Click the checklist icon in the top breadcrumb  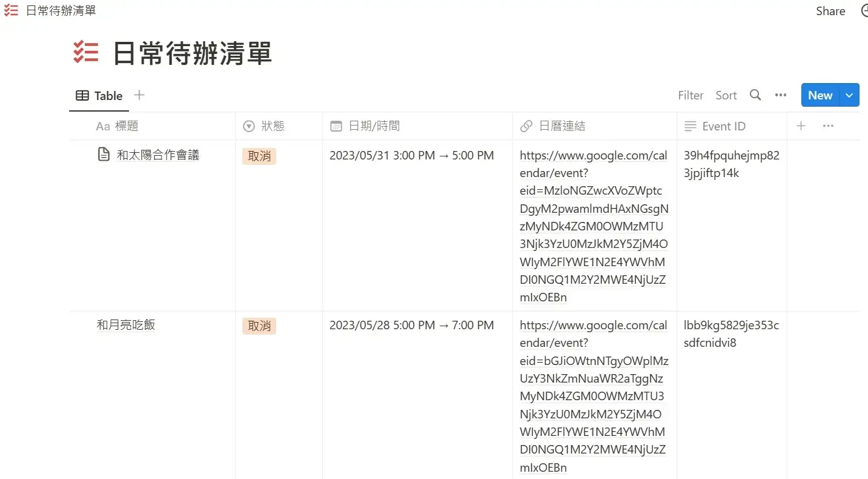[11, 10]
